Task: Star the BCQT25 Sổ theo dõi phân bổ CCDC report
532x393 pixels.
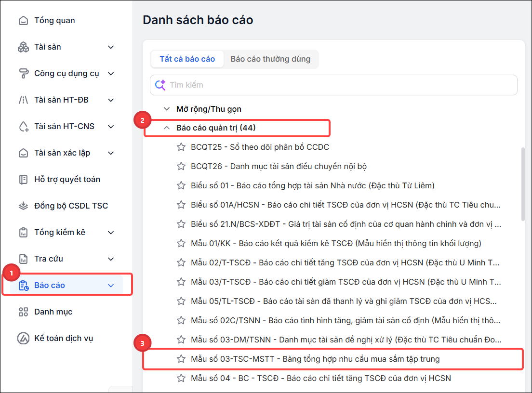Action: tap(181, 147)
